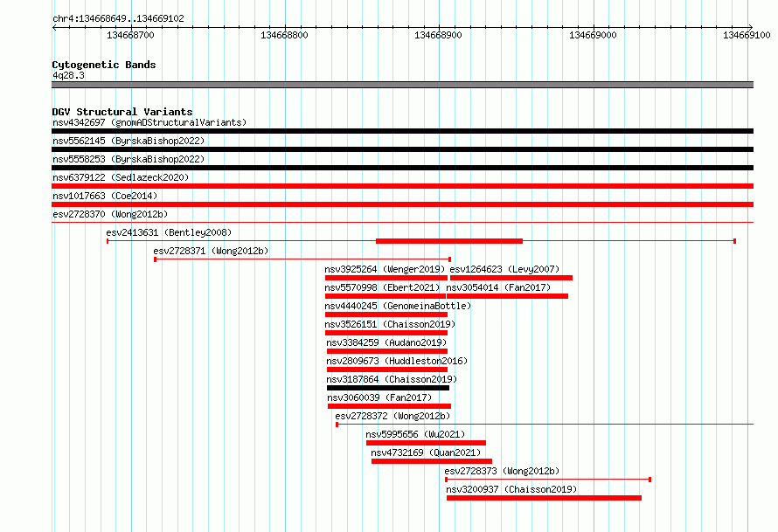Click the red bar under esv1264623 Levy2007
This screenshot has height=532, width=778.
pos(511,278)
